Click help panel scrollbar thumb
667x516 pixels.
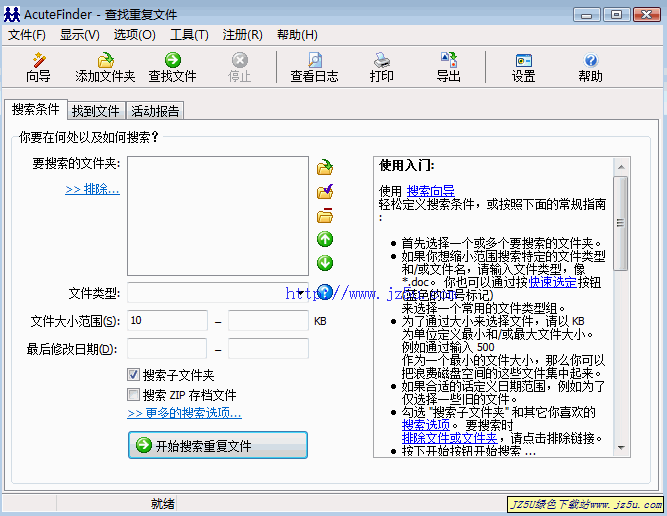tap(621, 223)
